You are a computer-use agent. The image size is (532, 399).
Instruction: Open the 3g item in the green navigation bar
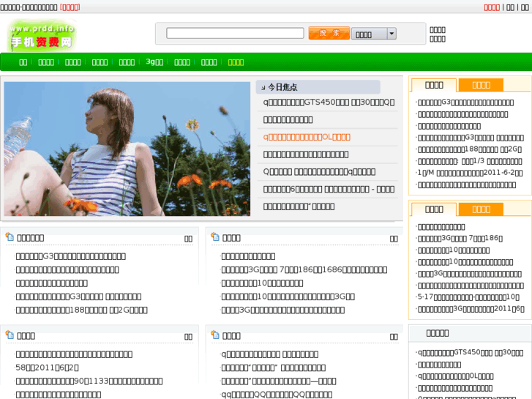point(154,62)
